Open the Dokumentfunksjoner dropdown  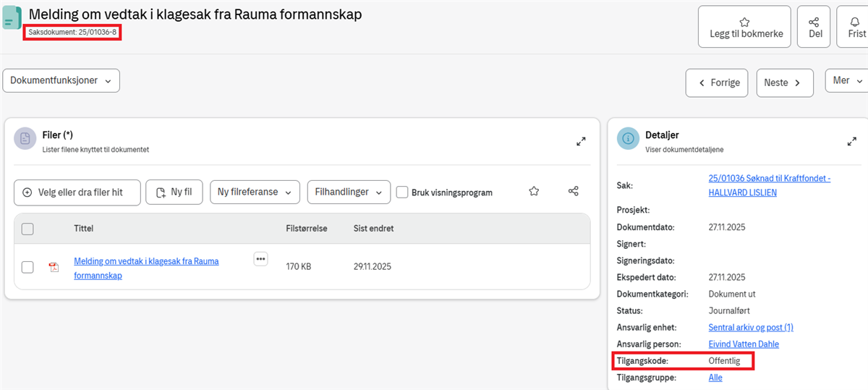point(61,81)
